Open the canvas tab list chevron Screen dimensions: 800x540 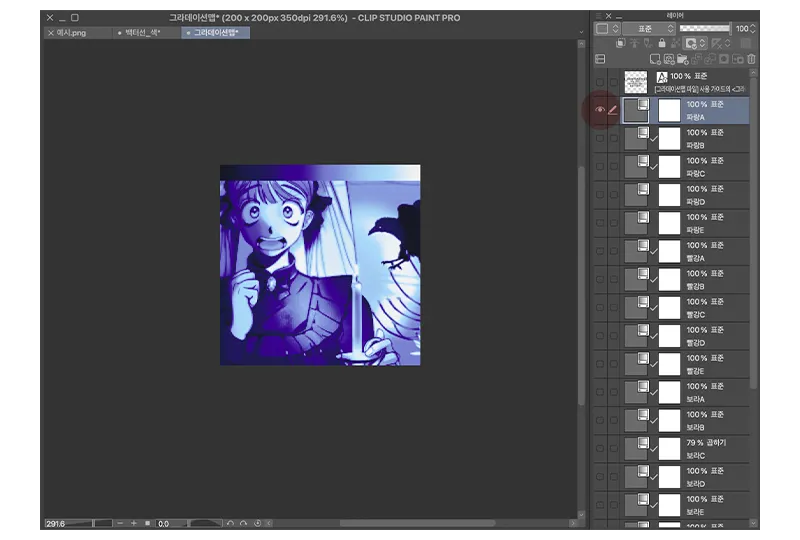pyautogui.click(x=581, y=32)
